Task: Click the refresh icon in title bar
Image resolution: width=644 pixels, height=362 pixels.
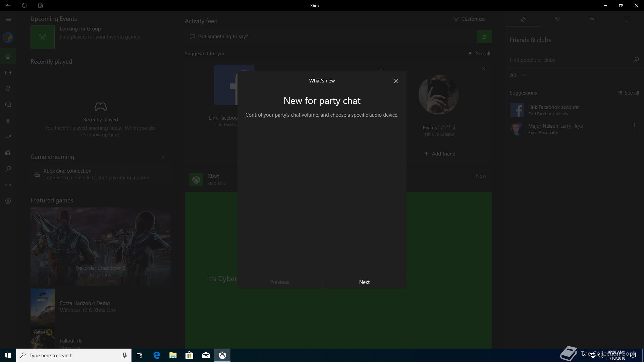Action: tap(24, 6)
